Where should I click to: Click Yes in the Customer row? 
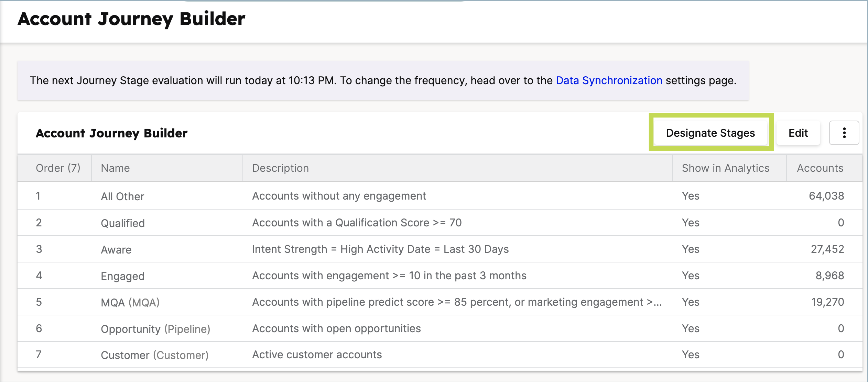coord(691,355)
